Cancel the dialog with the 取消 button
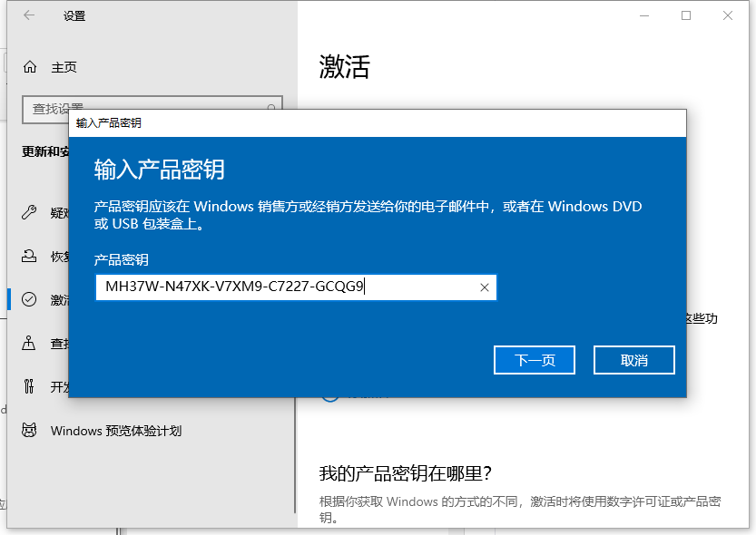Image resolution: width=756 pixels, height=535 pixels. tap(633, 360)
